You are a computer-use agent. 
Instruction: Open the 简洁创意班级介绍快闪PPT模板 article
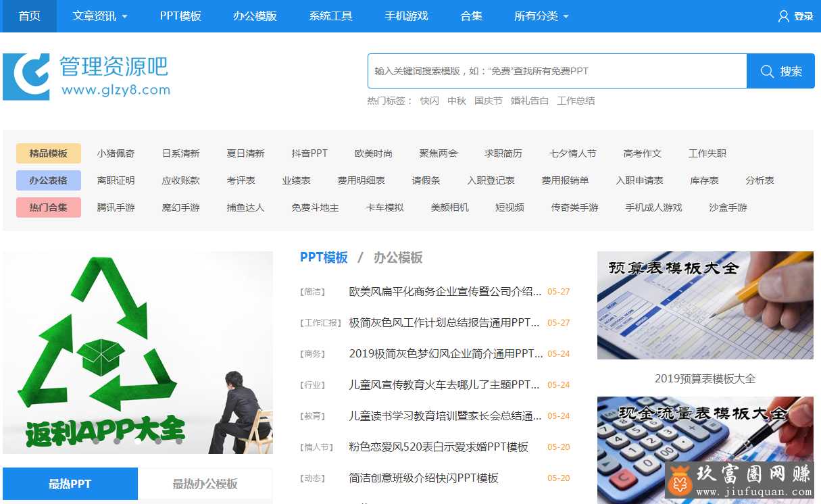click(424, 478)
